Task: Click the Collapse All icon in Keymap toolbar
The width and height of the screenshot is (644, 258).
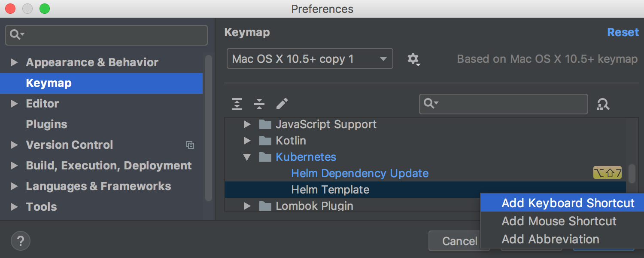Action: pos(259,104)
